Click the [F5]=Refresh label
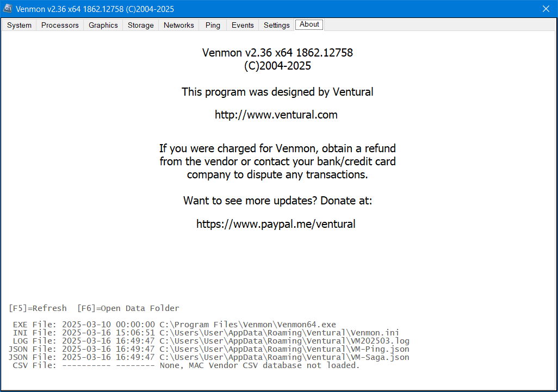Viewport: 558px width, 392px height. pos(38,308)
